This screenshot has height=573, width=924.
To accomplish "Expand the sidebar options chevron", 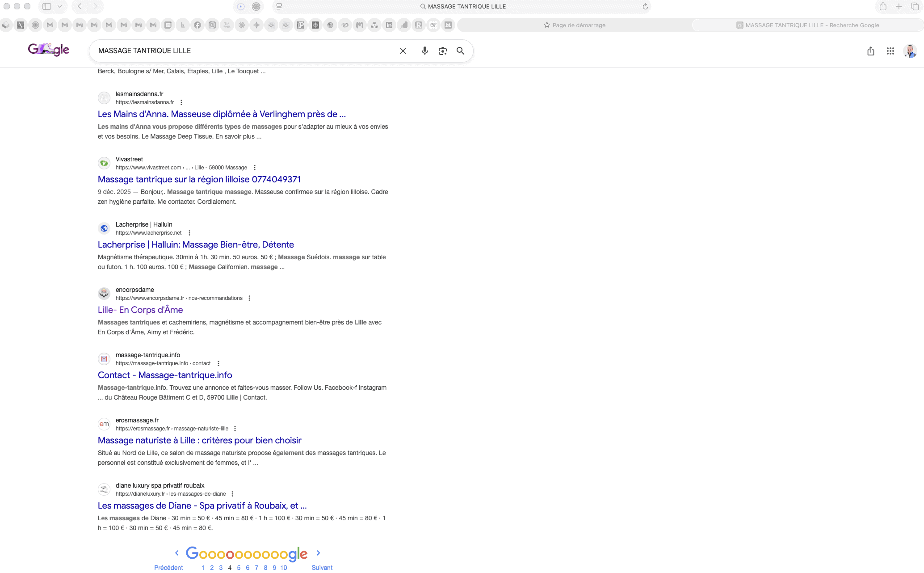I will [x=59, y=6].
